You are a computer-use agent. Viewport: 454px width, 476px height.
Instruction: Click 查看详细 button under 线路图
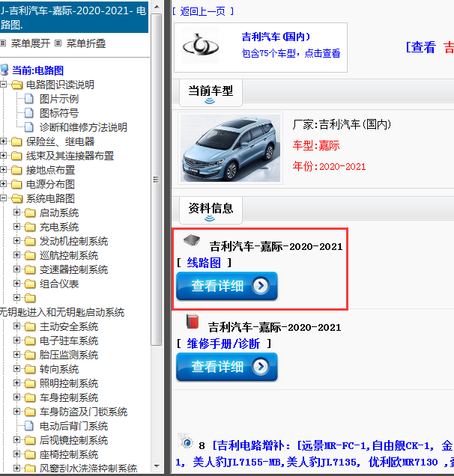click(x=227, y=286)
